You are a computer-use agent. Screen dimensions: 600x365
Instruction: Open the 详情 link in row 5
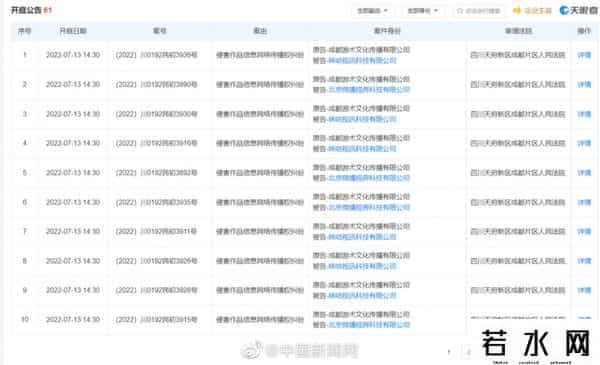coord(584,173)
